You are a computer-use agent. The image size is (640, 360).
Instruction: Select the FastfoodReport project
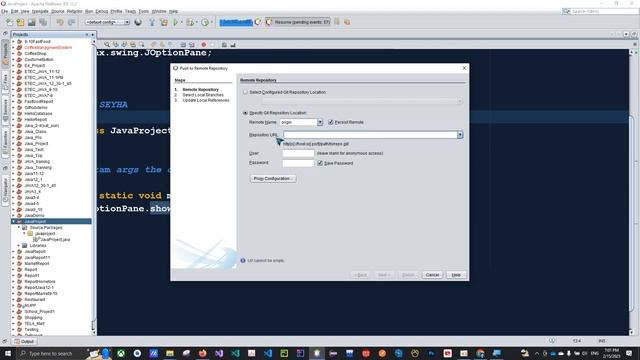click(x=39, y=101)
